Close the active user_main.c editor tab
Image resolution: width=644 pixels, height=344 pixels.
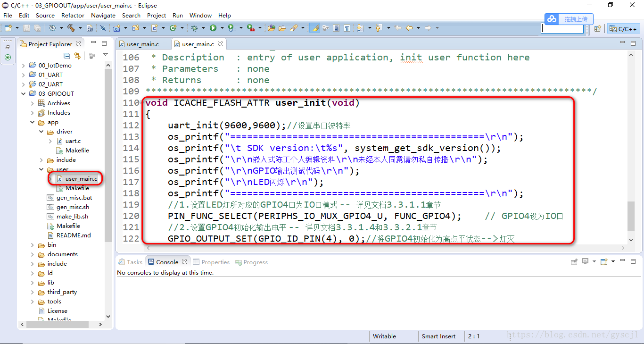click(220, 44)
